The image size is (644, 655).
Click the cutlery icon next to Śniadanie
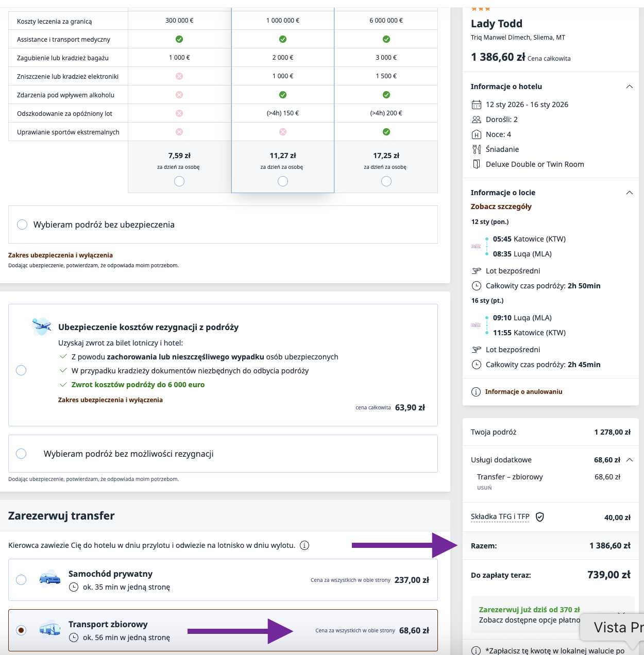(x=476, y=149)
